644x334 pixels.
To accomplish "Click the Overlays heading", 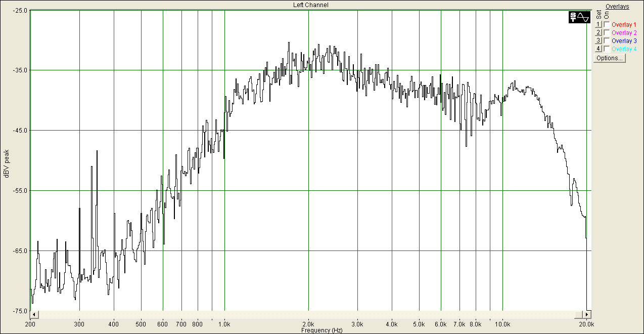I will [617, 7].
